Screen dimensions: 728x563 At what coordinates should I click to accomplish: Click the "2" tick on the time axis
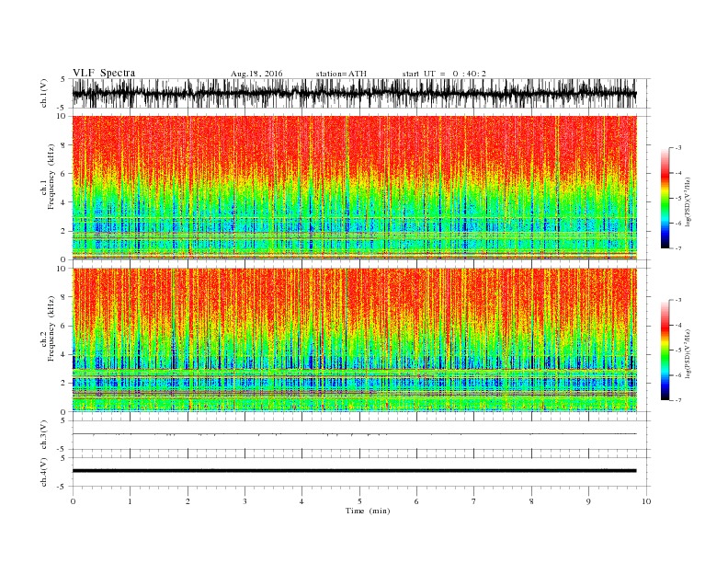[188, 501]
